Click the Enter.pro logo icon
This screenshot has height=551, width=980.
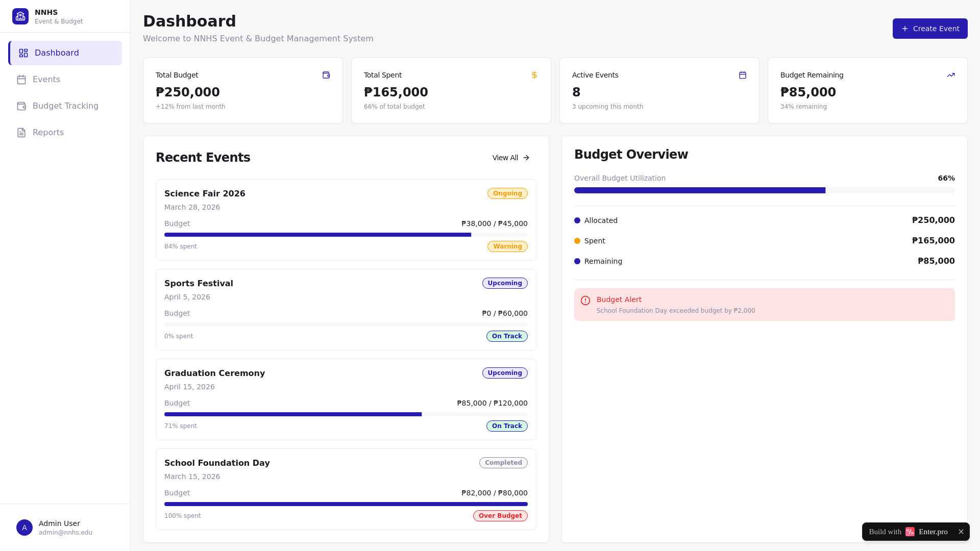point(910,532)
